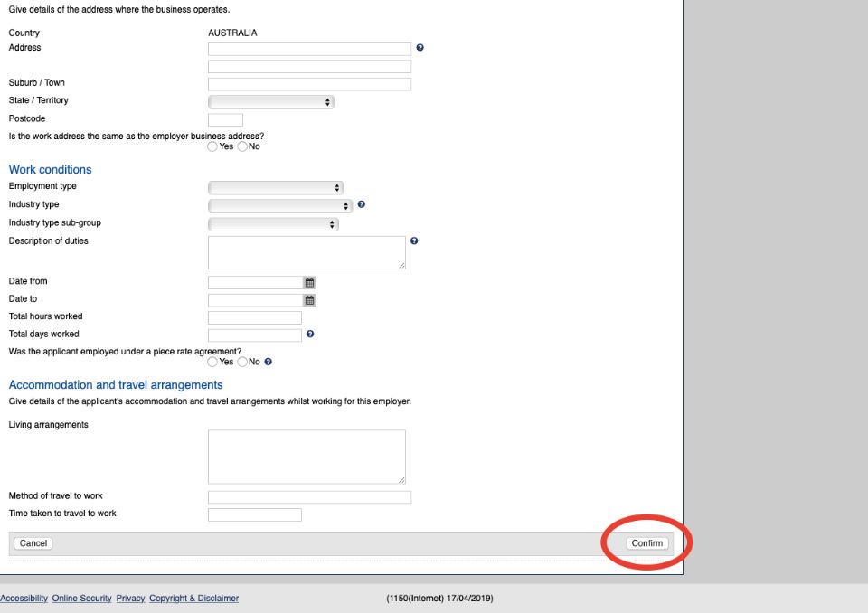Focus the Method of travel to work field
The width and height of the screenshot is (868, 613).
tap(309, 497)
